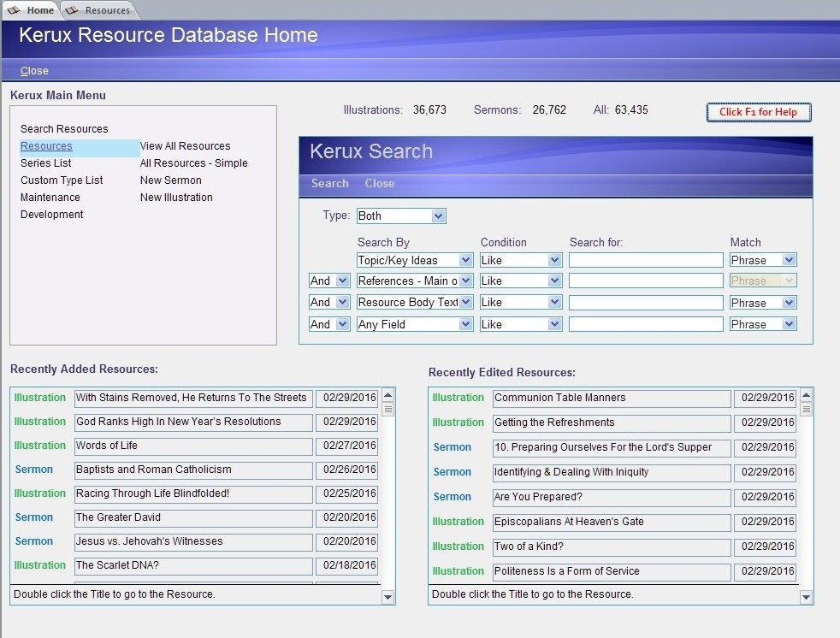This screenshot has height=638, width=840.
Task: Select 'The Scarlet DNA?' illustration title
Action: click(193, 565)
